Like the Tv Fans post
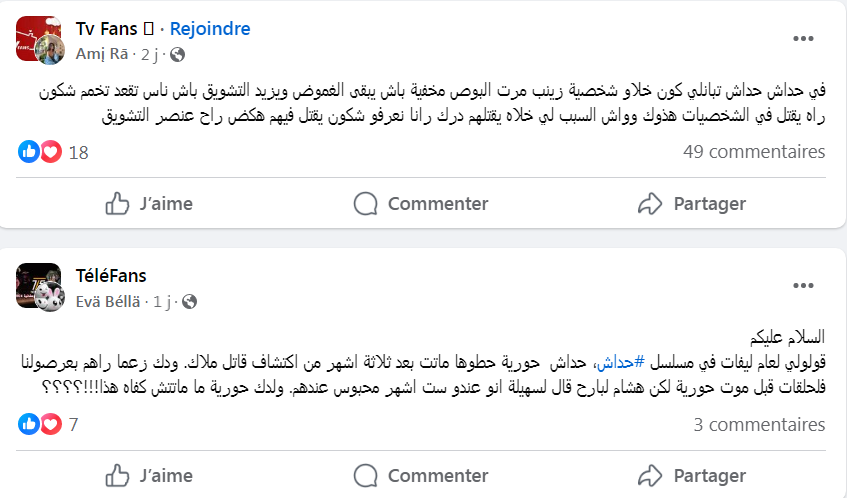This screenshot has height=498, width=847. (x=149, y=204)
